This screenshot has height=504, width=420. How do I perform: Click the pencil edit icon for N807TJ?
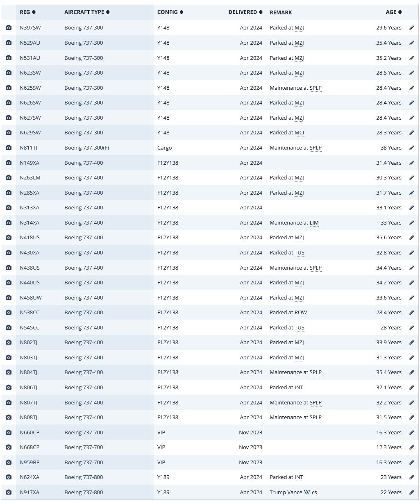pyautogui.click(x=412, y=402)
